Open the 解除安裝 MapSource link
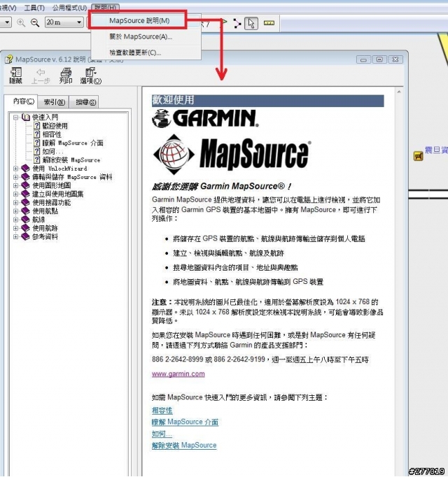This screenshot has width=448, height=477. tap(184, 446)
